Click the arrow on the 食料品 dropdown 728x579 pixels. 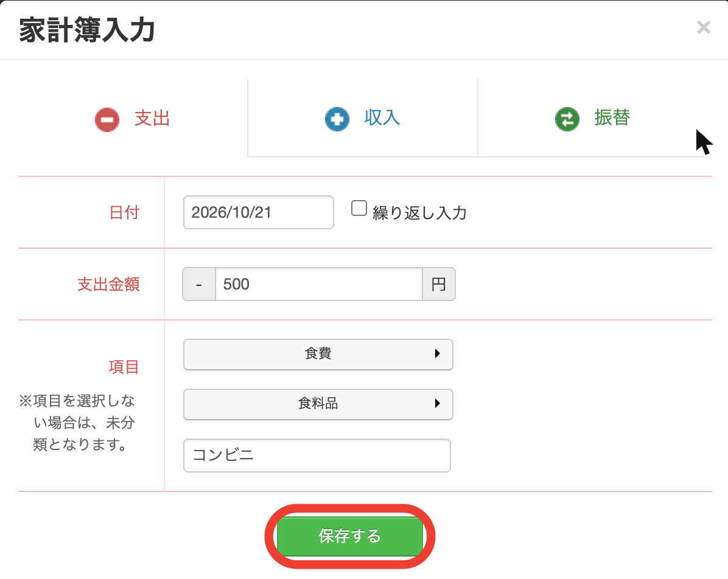point(437,403)
